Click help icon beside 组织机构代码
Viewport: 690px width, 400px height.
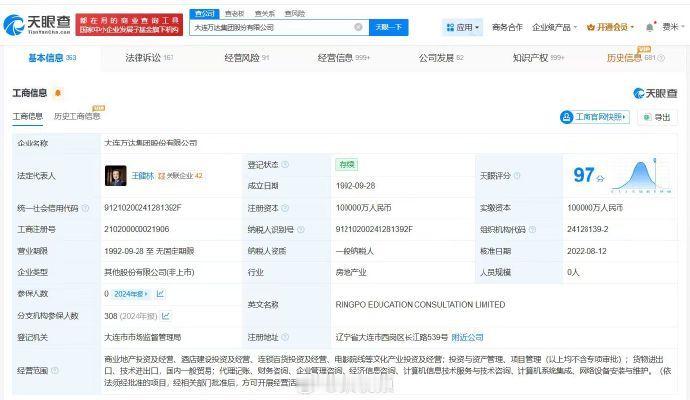coord(532,229)
